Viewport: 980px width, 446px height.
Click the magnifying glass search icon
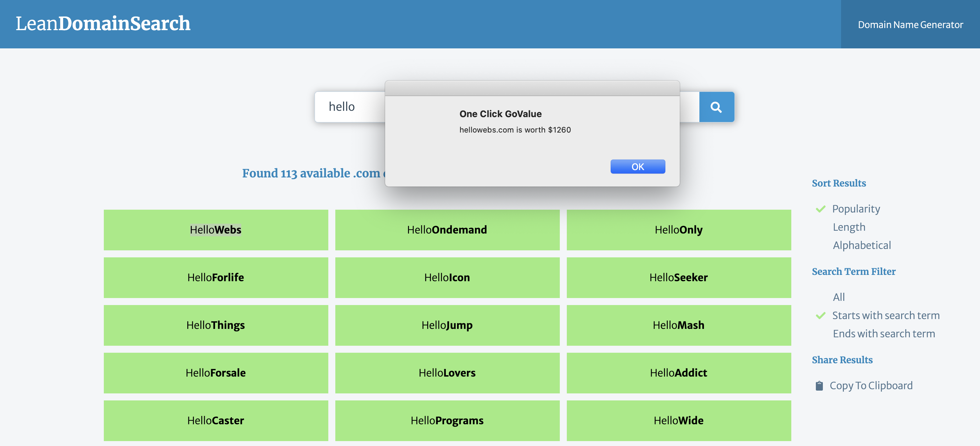[x=716, y=107]
